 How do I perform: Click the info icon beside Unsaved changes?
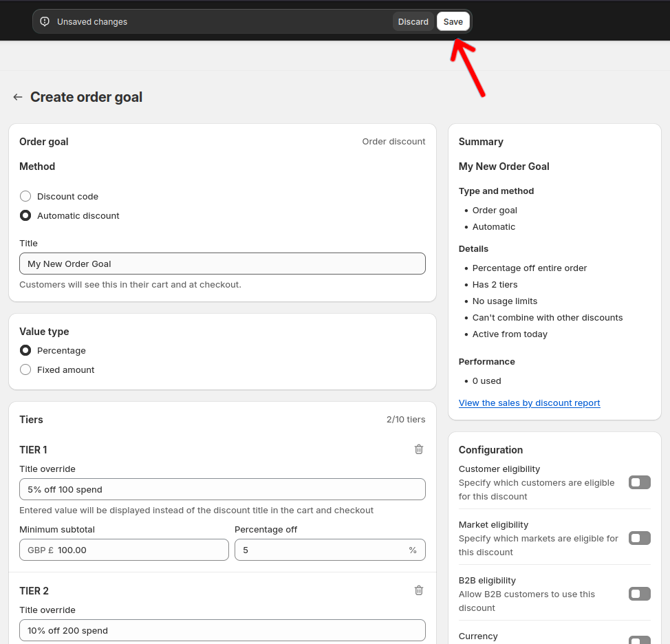coord(44,21)
